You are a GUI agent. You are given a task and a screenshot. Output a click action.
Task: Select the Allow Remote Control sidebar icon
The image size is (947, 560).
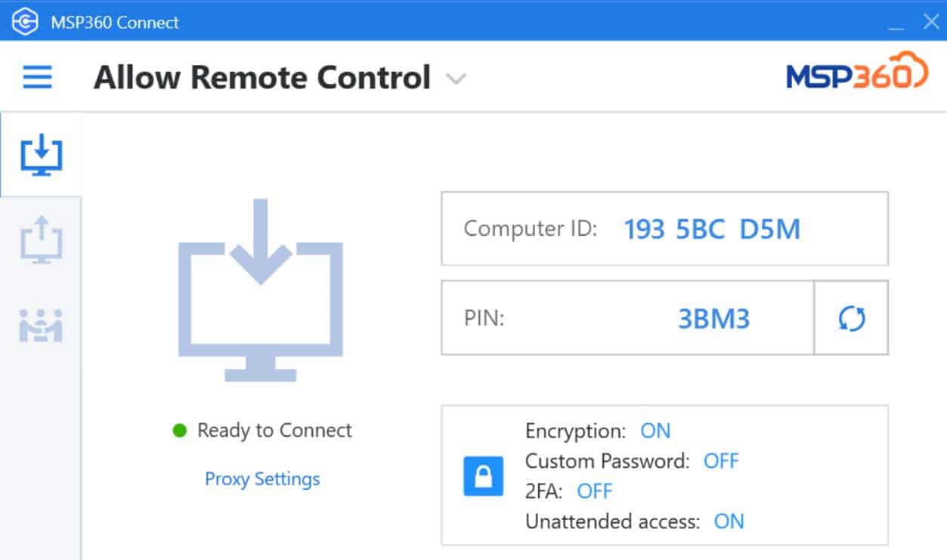tap(42, 153)
